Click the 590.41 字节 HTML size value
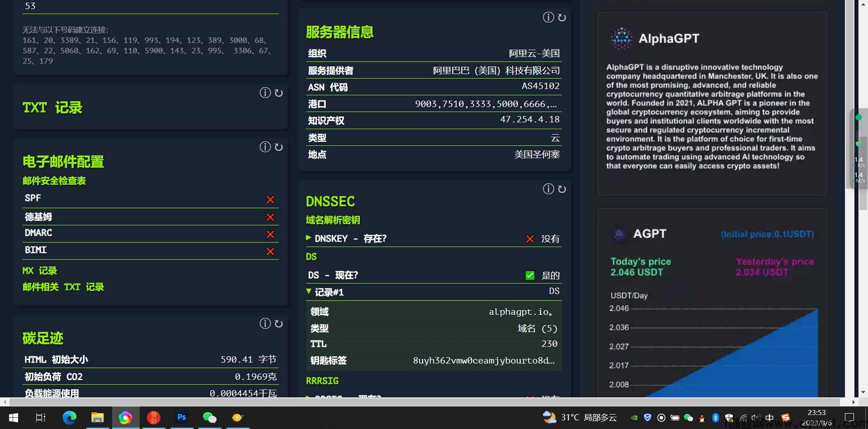Screen dimensions: 868x429 pyautogui.click(x=249, y=359)
